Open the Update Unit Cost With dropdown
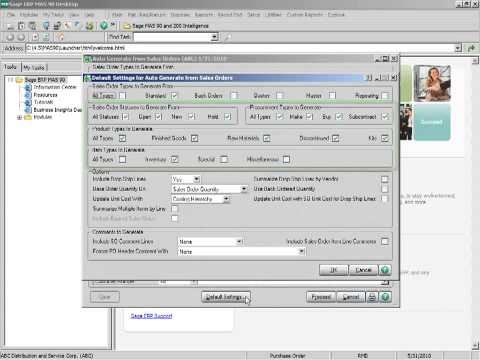 point(226,199)
